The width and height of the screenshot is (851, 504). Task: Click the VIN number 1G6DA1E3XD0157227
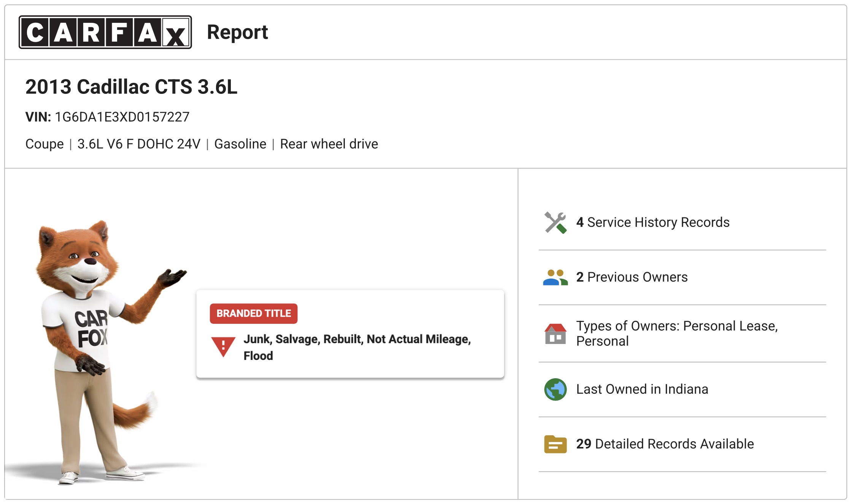coord(122,117)
